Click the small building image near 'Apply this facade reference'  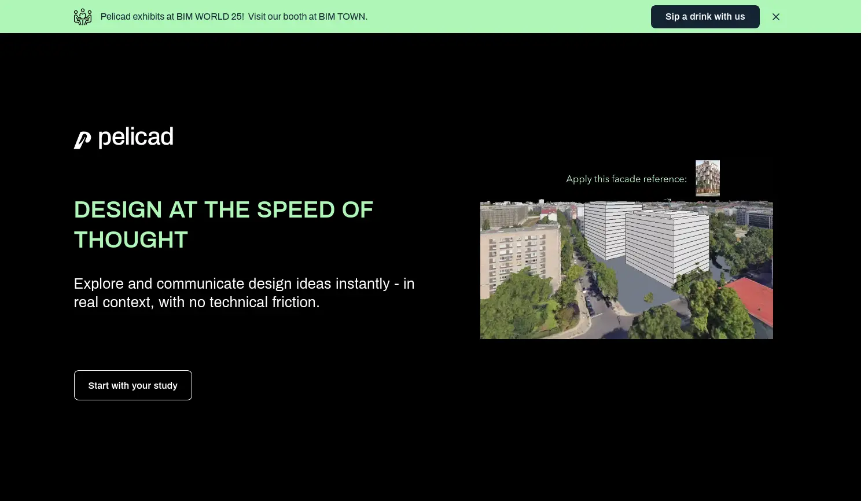point(708,178)
